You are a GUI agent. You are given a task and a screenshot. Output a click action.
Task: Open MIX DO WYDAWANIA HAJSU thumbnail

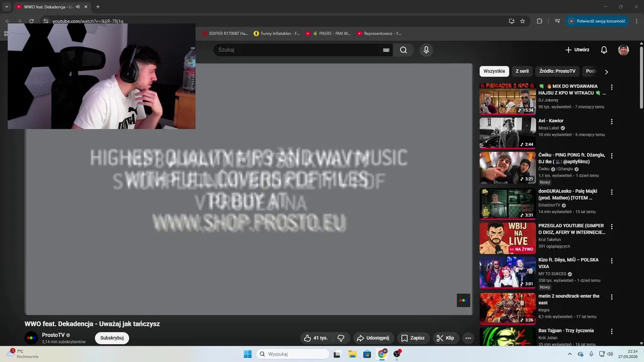(507, 99)
